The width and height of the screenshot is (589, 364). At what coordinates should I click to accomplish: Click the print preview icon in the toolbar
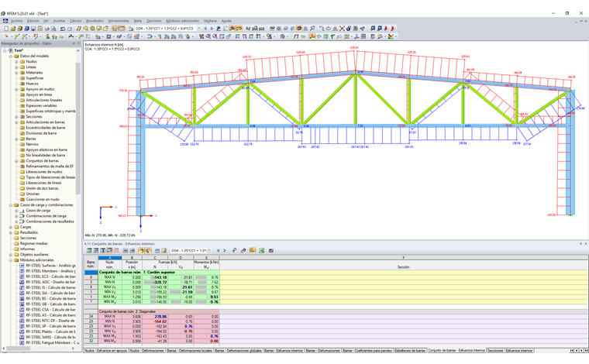(53, 29)
